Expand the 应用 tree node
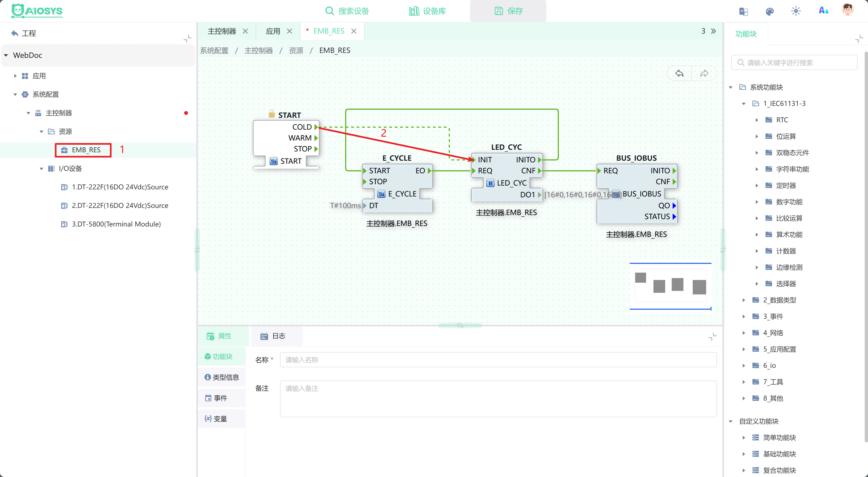 tap(15, 76)
